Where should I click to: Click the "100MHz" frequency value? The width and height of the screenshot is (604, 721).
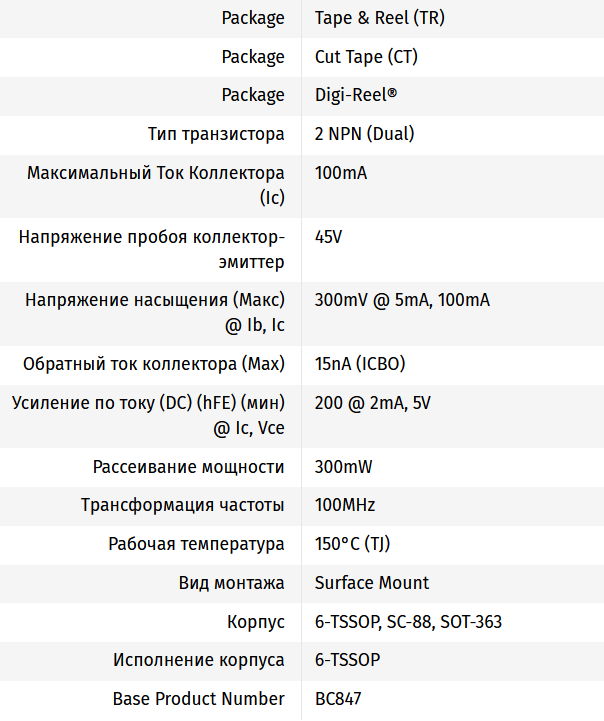[345, 505]
